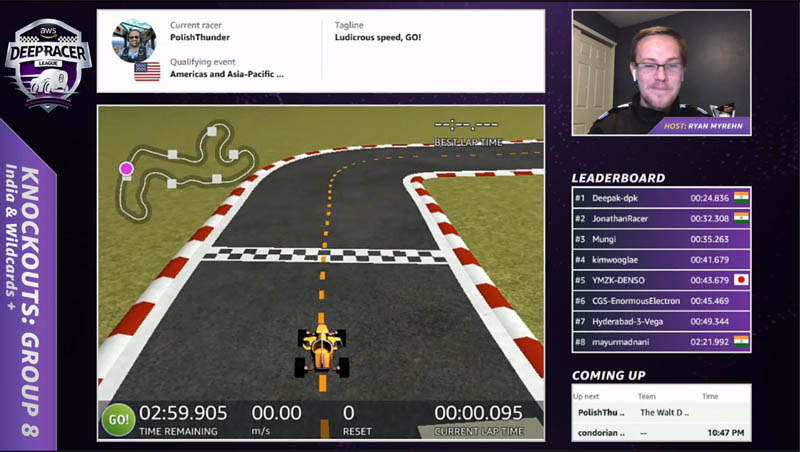
Task: Click the Japan flag beside YMZK-DENSO
Action: 741,280
